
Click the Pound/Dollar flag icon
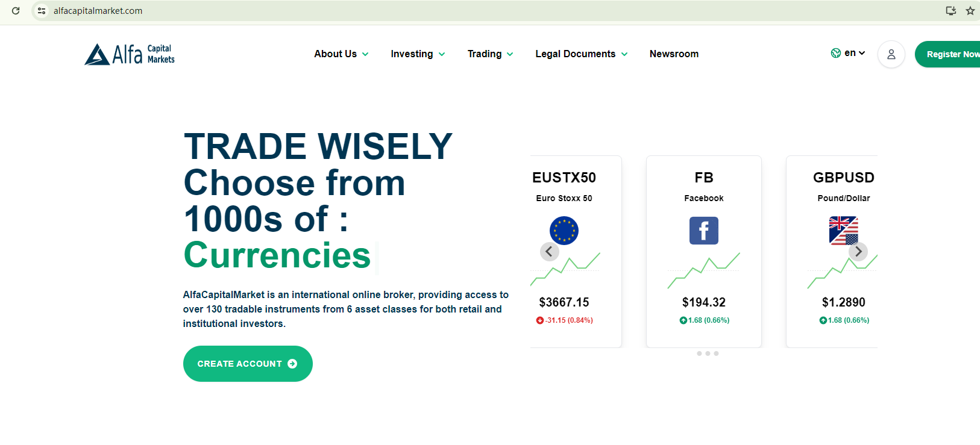843,230
